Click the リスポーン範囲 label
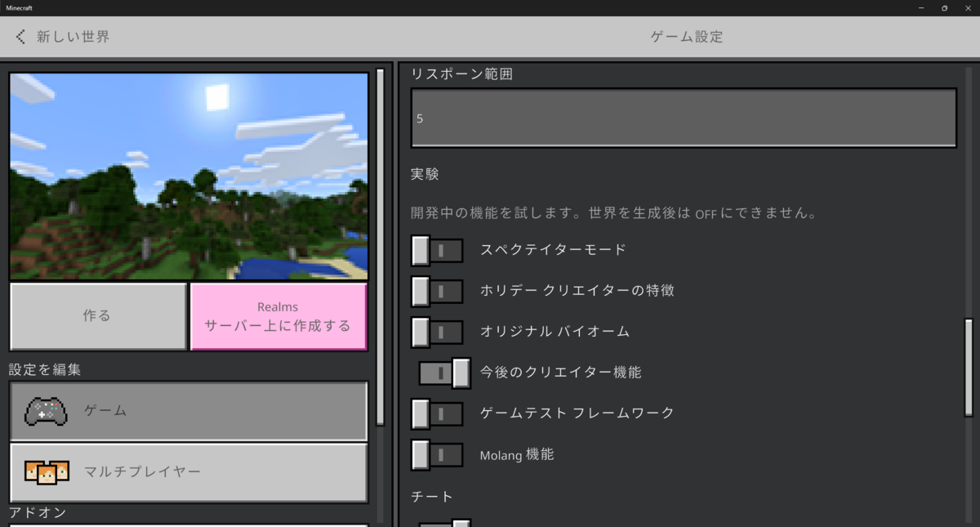980x527 pixels. tap(461, 74)
